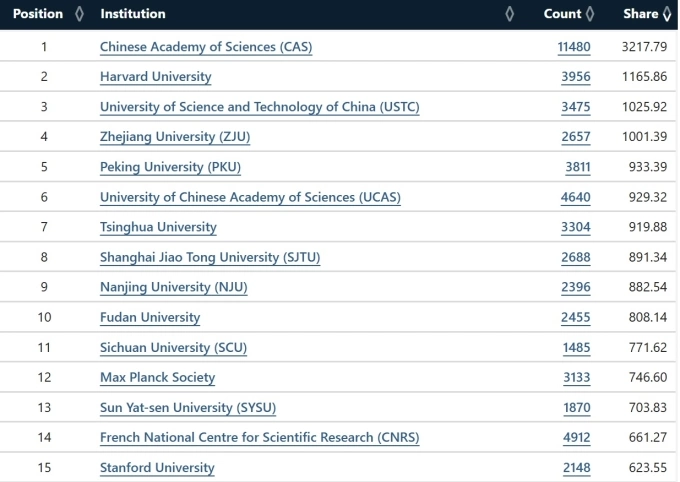
Task: Open Stanford University link
Action: point(157,468)
